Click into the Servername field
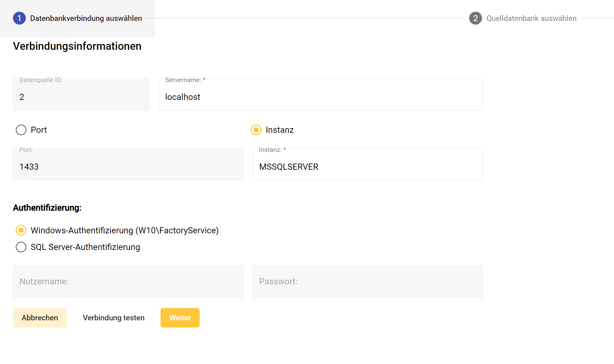 pyautogui.click(x=321, y=97)
